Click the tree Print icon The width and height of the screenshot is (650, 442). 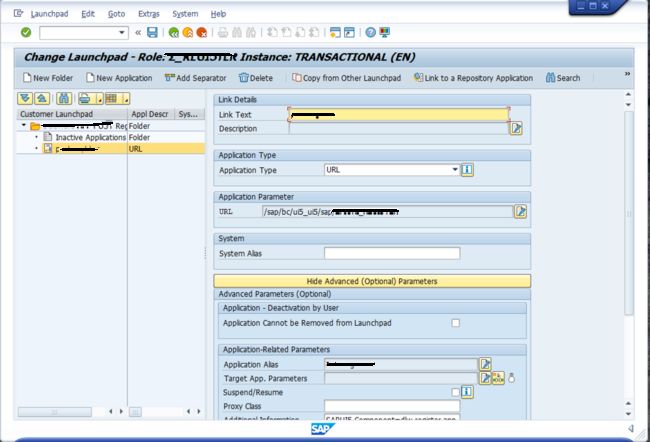pos(85,98)
